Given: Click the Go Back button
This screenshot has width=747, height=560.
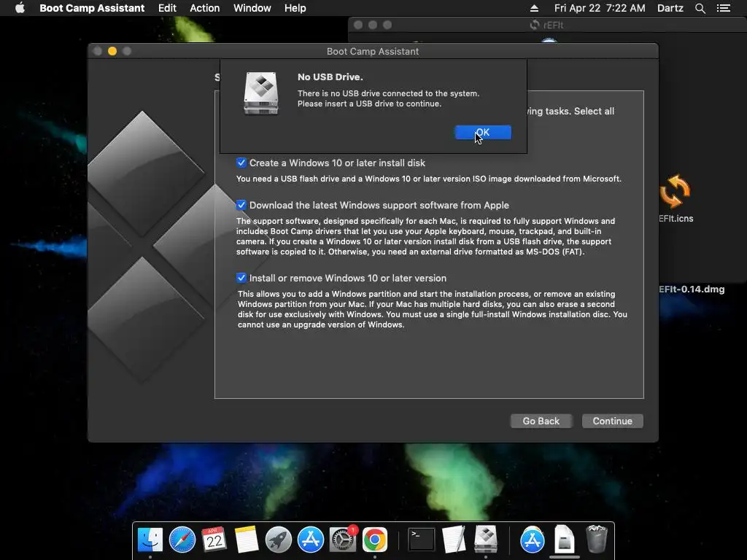Looking at the screenshot, I should [541, 421].
